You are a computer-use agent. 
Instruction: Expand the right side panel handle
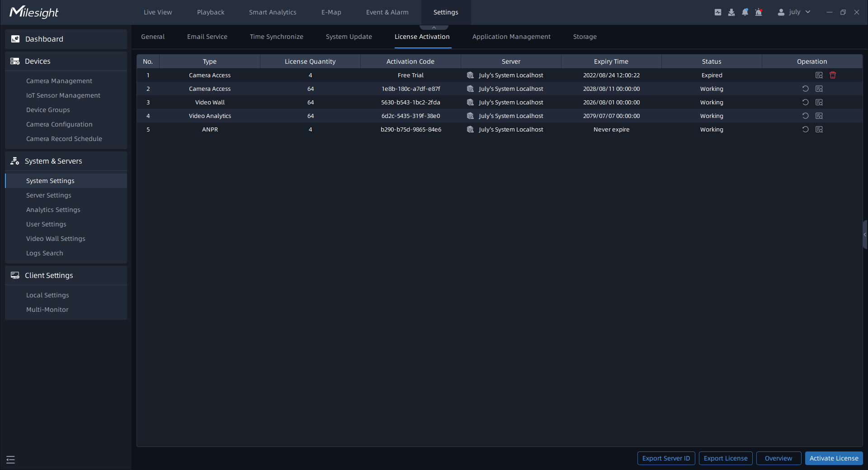pyautogui.click(x=864, y=235)
